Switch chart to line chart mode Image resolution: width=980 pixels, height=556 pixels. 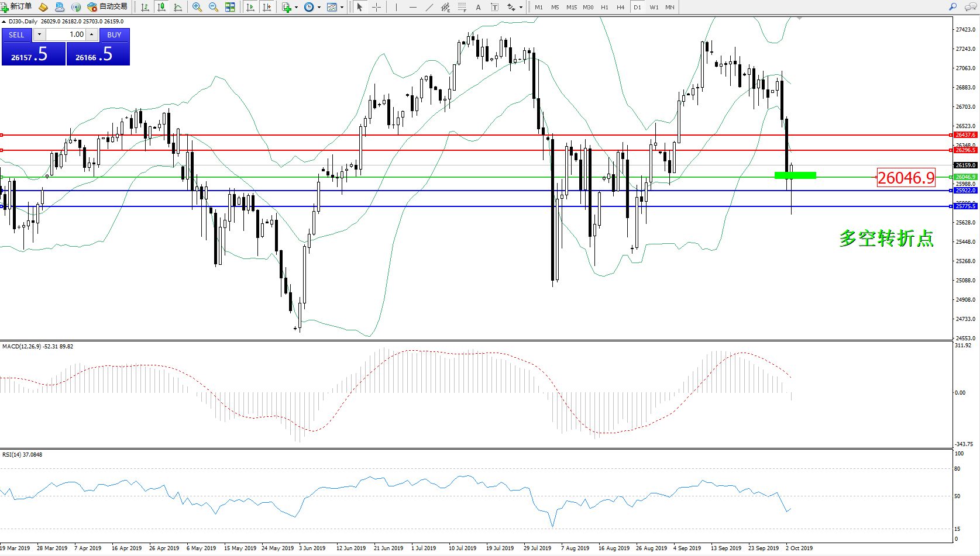click(178, 7)
